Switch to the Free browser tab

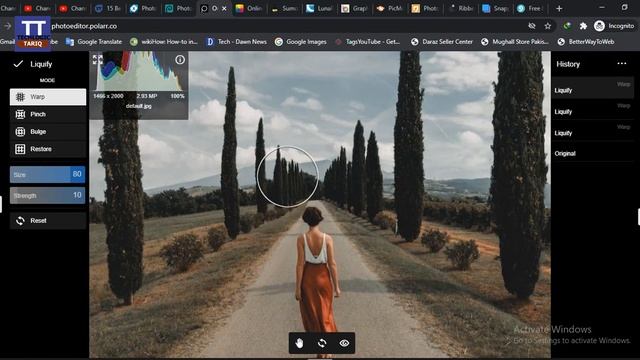pos(531,8)
